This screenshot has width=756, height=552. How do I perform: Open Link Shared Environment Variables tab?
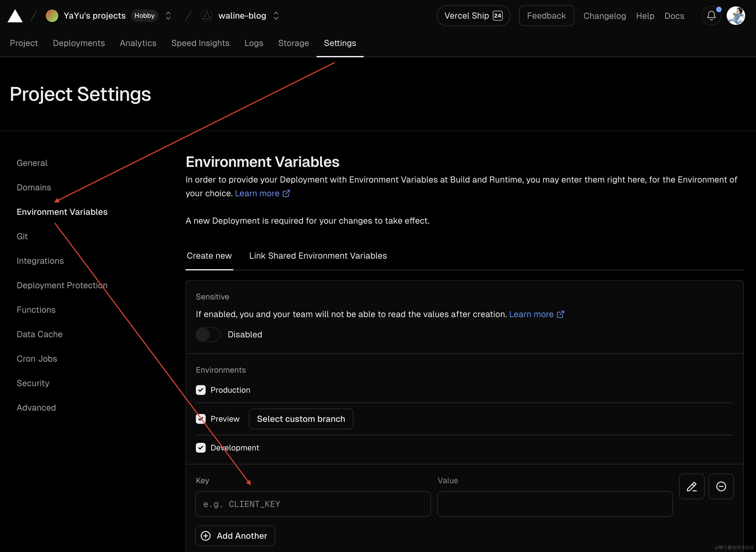click(318, 256)
